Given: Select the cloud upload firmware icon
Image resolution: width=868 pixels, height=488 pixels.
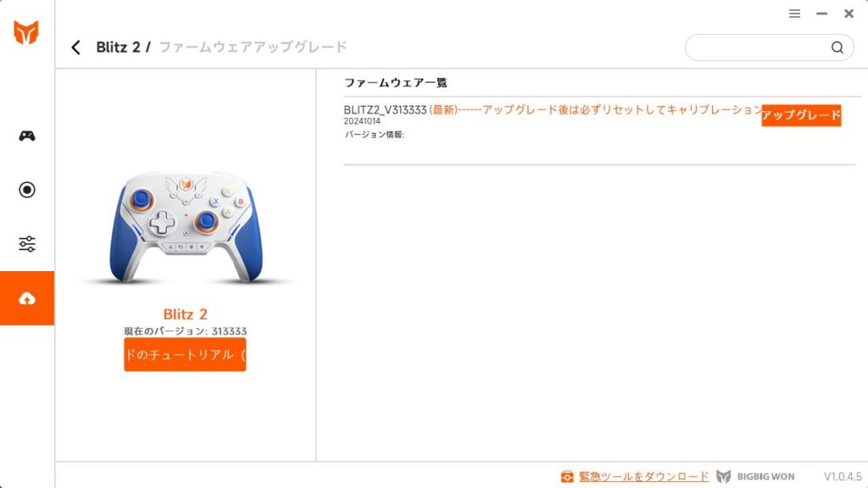Looking at the screenshot, I should pos(26,298).
